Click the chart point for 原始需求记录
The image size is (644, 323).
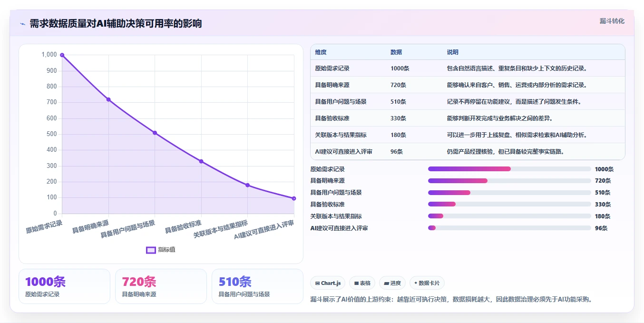point(62,55)
